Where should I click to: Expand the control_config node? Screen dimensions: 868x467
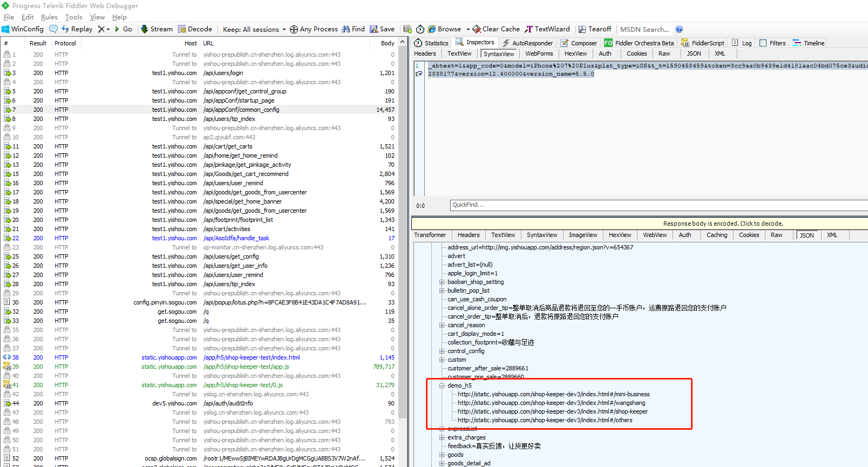[442, 351]
